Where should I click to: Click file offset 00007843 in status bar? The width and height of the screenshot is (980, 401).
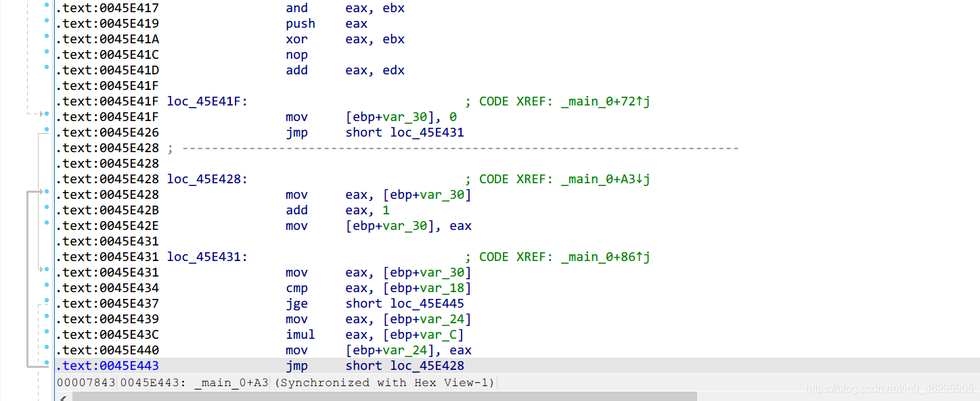(87, 383)
